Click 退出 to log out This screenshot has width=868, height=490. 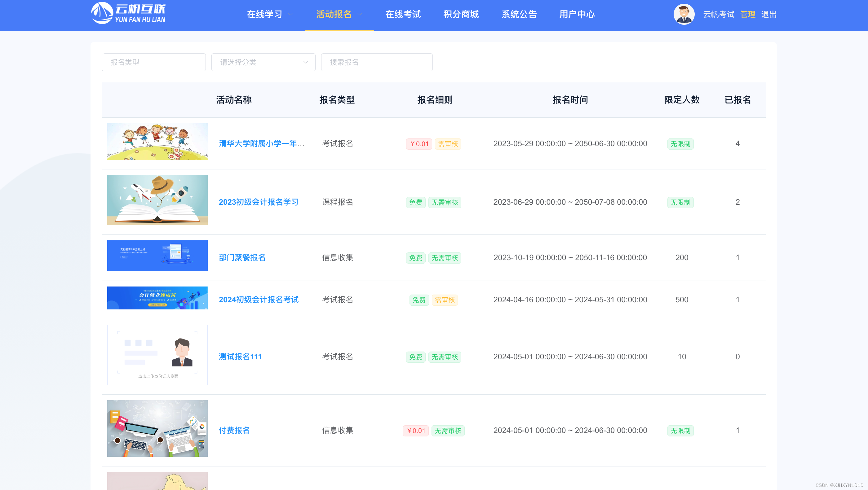click(x=768, y=14)
